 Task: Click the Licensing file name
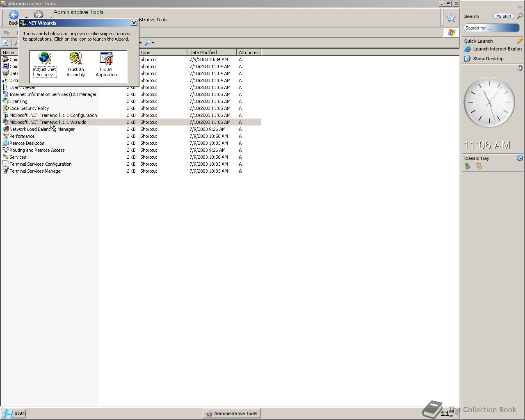(x=18, y=101)
